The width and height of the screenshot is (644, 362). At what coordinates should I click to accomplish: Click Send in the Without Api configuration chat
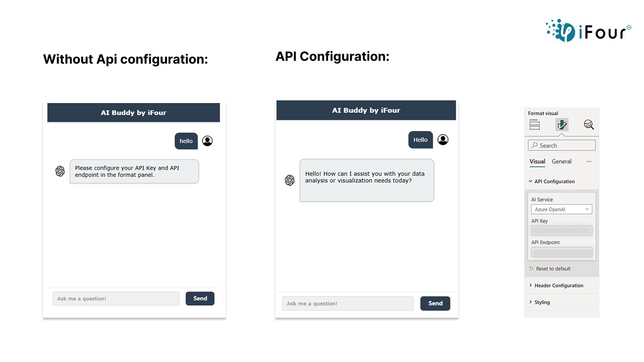[200, 298]
